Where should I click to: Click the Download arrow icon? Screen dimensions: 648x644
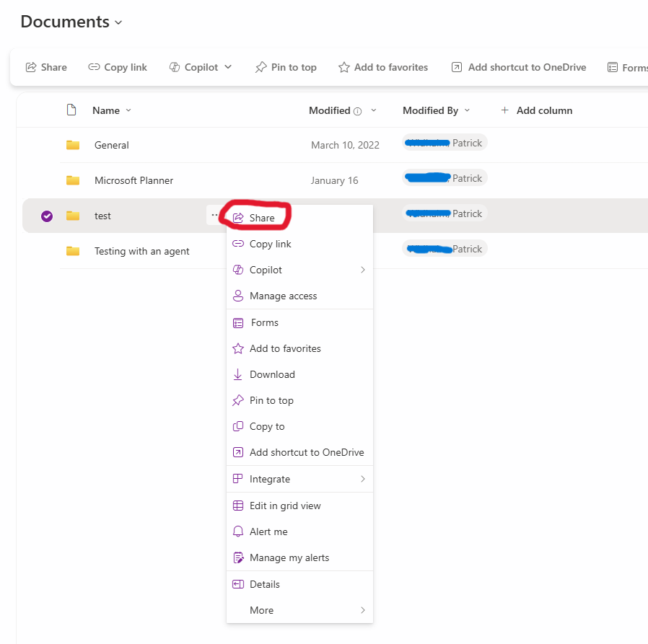237,374
